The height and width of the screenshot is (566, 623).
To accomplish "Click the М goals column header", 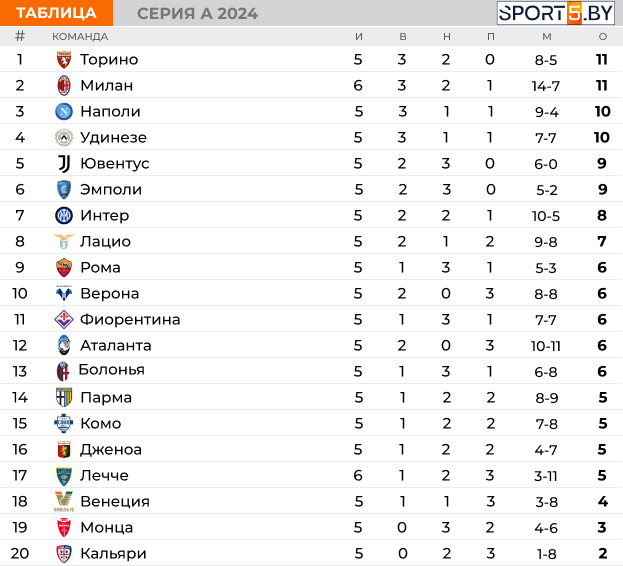I will pyautogui.click(x=547, y=37).
